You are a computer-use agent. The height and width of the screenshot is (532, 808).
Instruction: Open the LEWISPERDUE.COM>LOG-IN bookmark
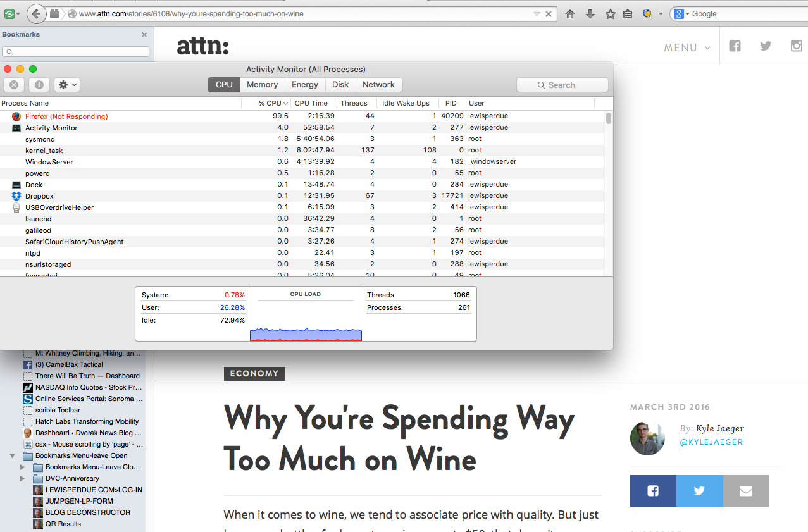(94, 490)
